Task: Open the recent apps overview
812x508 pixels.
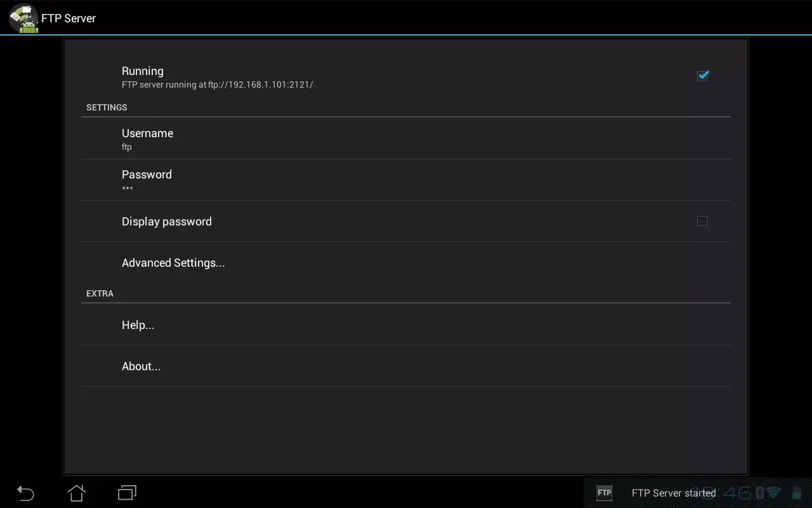Action: (127, 493)
